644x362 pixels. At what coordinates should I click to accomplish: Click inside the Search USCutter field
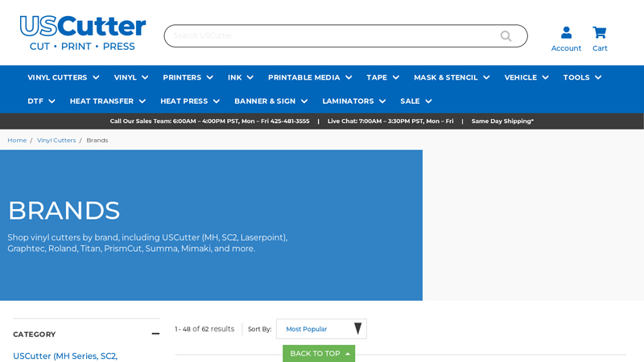coord(330,36)
